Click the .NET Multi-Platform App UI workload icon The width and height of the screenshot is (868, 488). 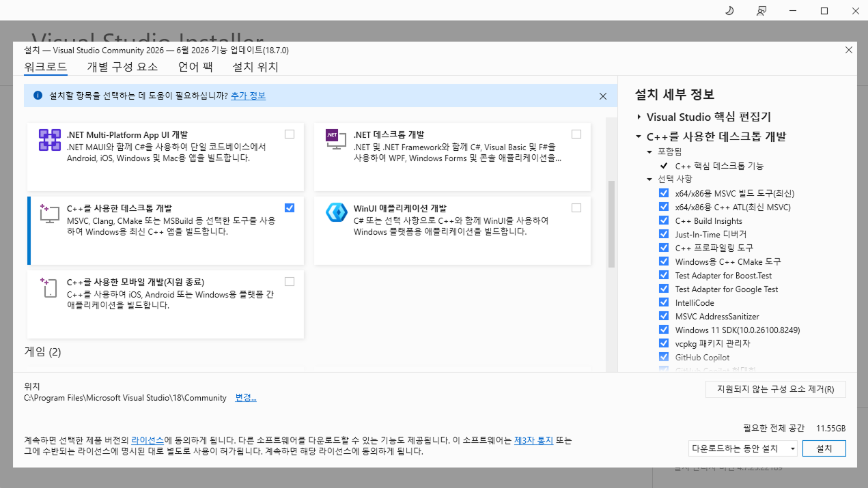pyautogui.click(x=50, y=140)
